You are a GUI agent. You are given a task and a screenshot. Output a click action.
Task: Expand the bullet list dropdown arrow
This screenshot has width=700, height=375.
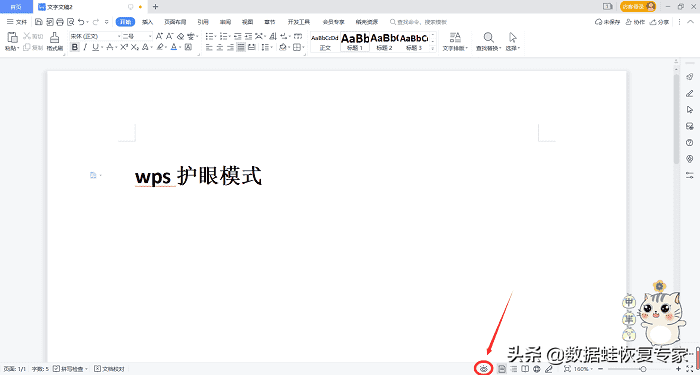216,36
